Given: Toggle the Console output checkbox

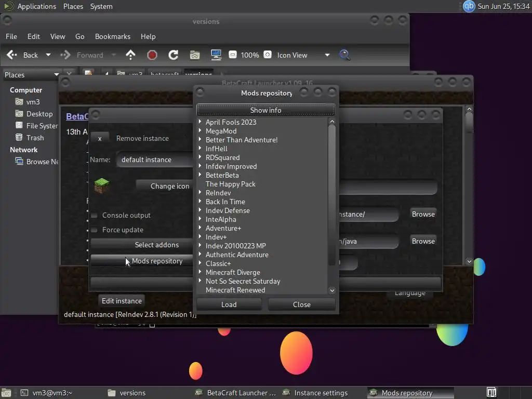Looking at the screenshot, I should [x=95, y=215].
